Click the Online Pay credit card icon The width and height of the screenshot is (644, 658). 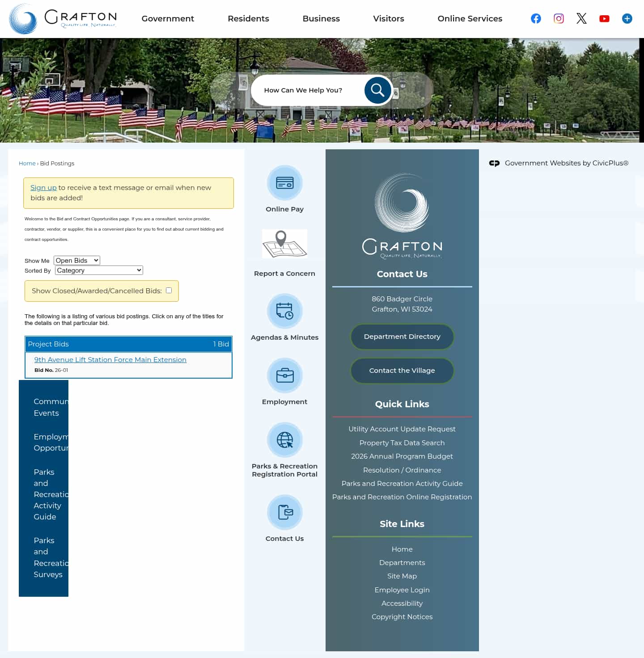284,183
